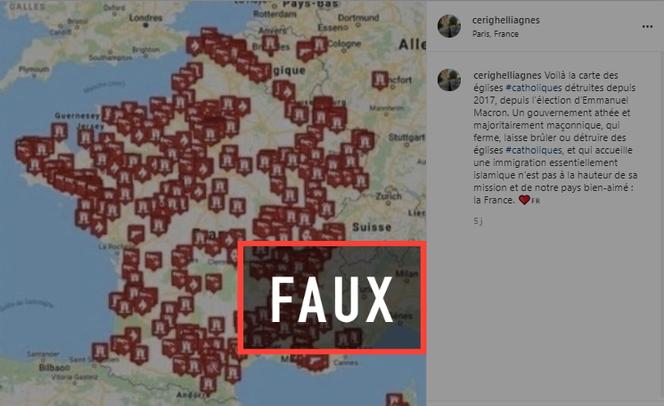Screen dimensions: 664x406
Task: Open the first #catholiques hashtag
Action: pyautogui.click(x=534, y=88)
